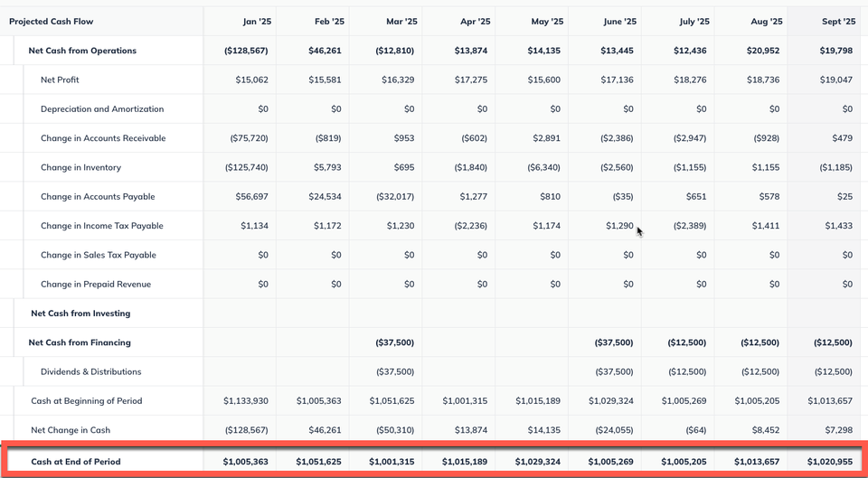Select the Change in Accounts Receivable label
This screenshot has width=868, height=478.
tap(103, 138)
